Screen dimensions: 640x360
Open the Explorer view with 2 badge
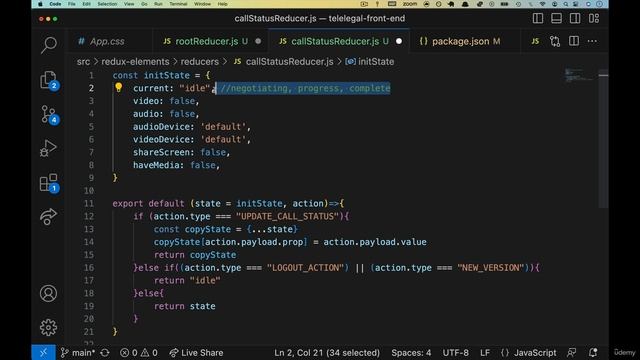pos(49,80)
